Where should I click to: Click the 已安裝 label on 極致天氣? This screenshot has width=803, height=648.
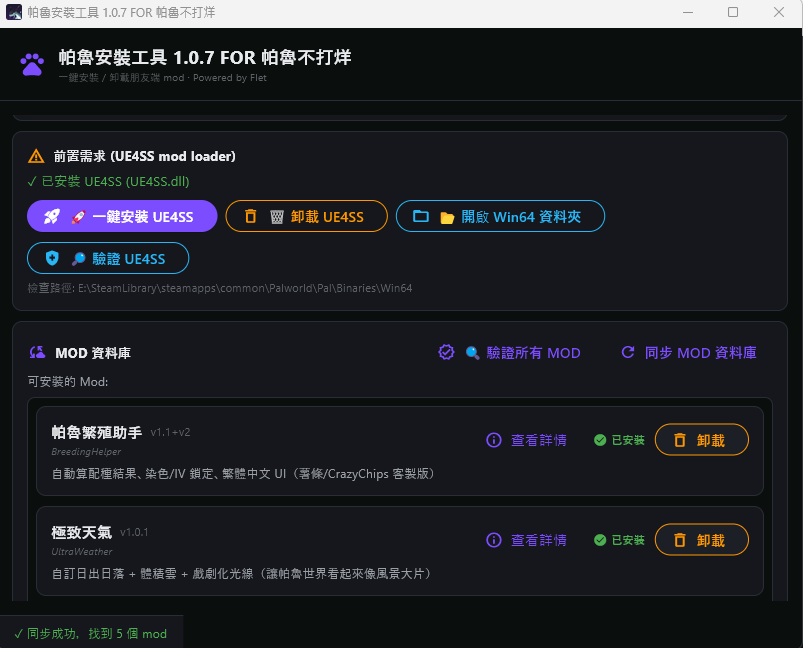click(628, 539)
